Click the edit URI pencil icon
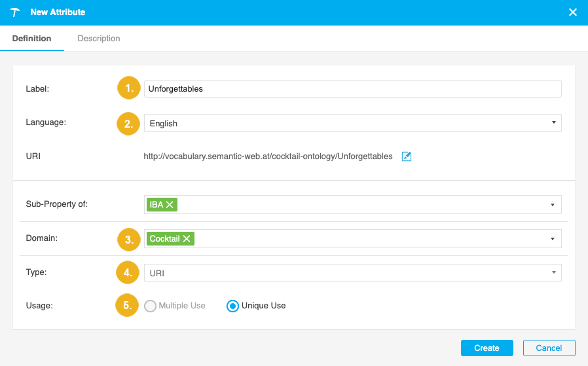 [406, 156]
